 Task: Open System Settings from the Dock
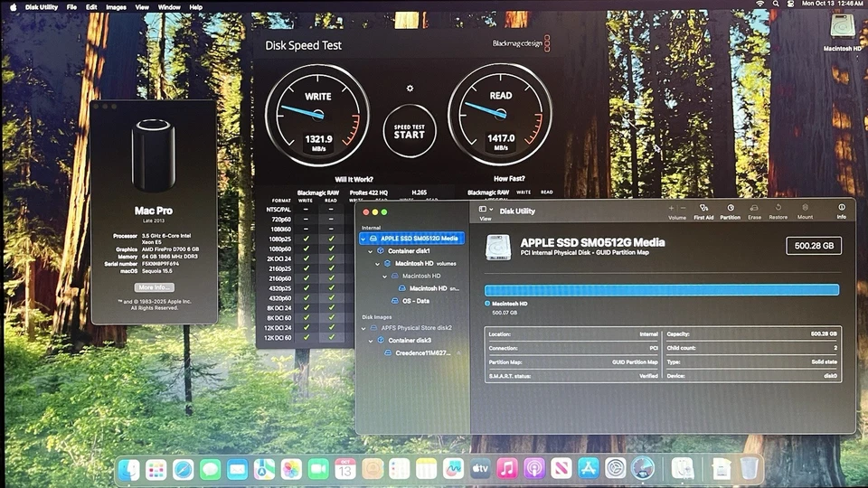(x=616, y=469)
